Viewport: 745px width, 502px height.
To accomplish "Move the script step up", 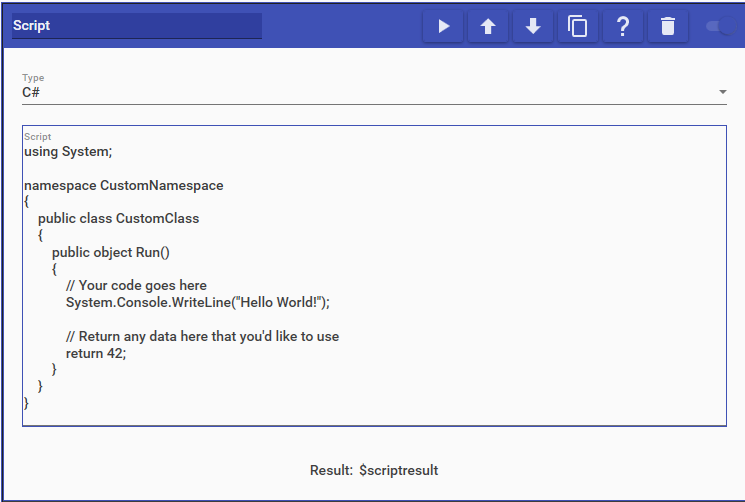I will (488, 27).
